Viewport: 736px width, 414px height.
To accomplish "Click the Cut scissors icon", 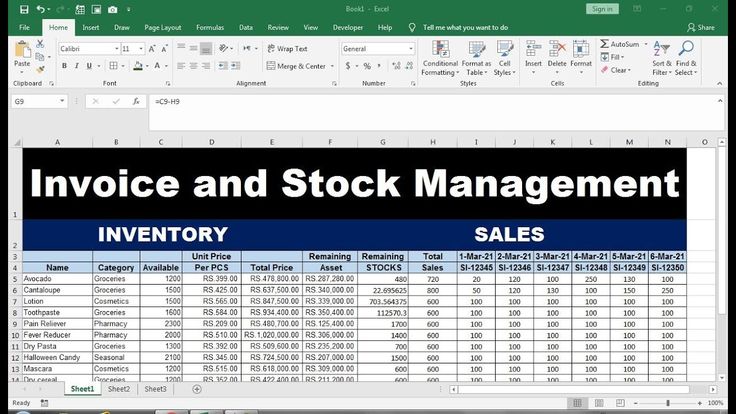I will click(x=40, y=44).
